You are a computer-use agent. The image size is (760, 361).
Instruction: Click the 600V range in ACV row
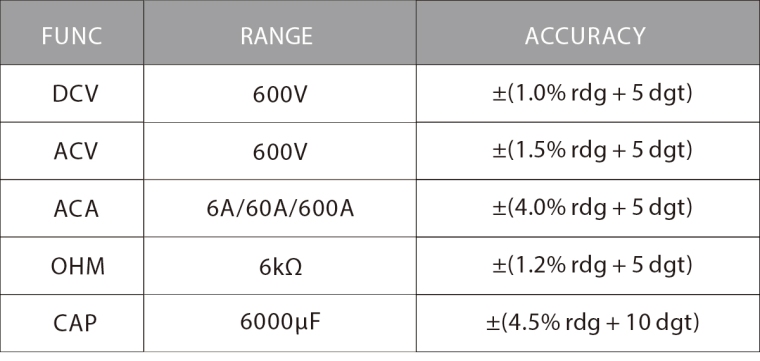[280, 151]
